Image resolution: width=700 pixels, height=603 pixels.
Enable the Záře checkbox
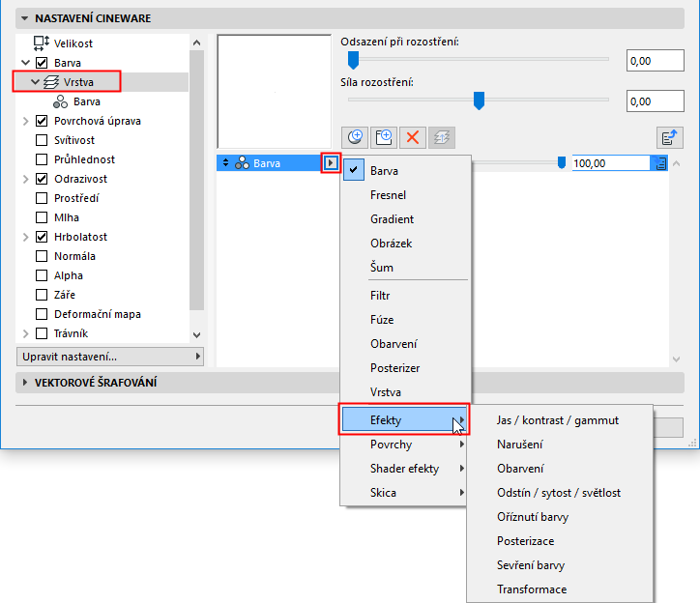42,295
